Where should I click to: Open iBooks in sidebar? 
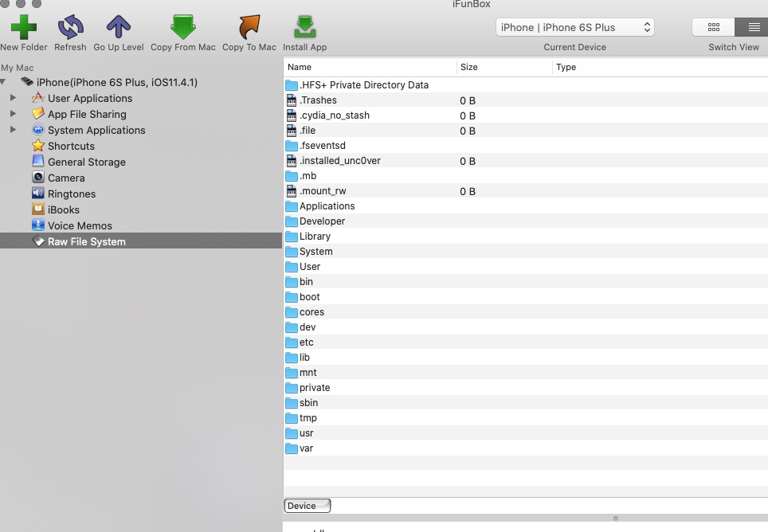63,209
